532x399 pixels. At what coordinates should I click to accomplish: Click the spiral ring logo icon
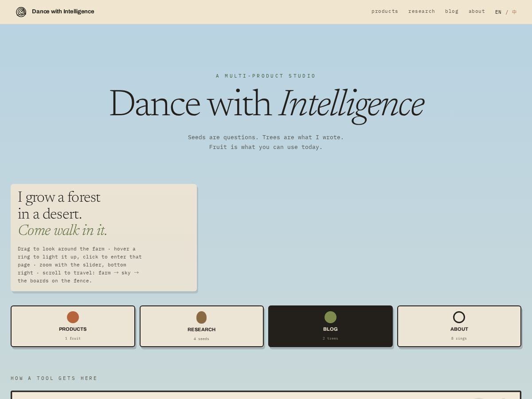[x=21, y=12]
